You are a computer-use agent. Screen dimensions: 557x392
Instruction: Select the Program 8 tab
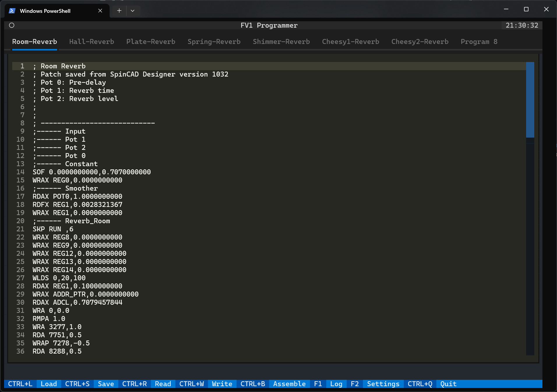point(479,42)
